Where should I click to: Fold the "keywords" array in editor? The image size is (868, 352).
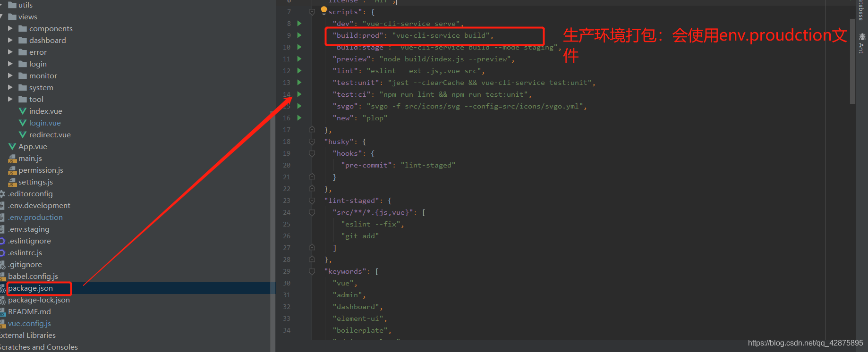tap(312, 271)
